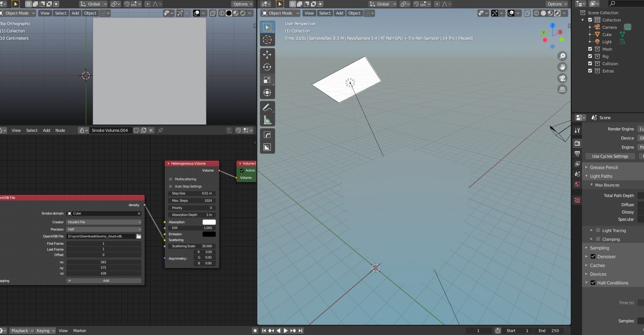Activate the 3D Cursor tool
Screen dimensions: 644x335
click(267, 40)
